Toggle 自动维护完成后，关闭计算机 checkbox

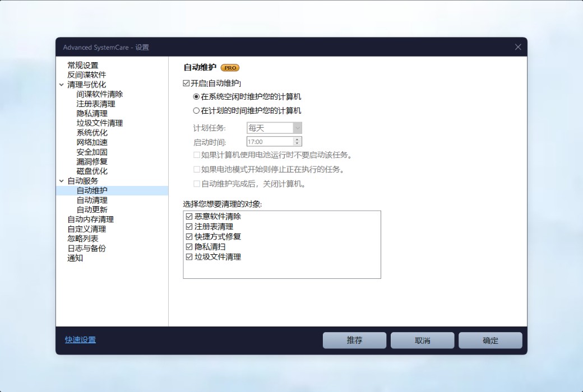pyautogui.click(x=197, y=184)
